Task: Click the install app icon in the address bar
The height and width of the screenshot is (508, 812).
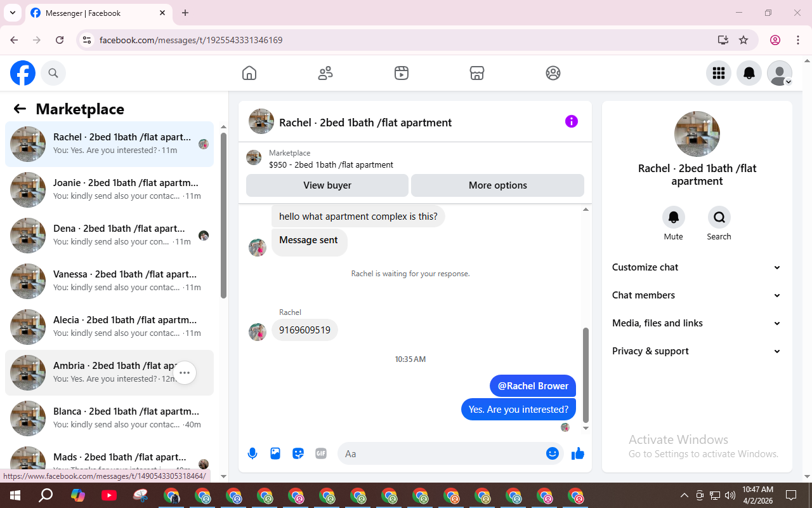Action: click(x=723, y=40)
